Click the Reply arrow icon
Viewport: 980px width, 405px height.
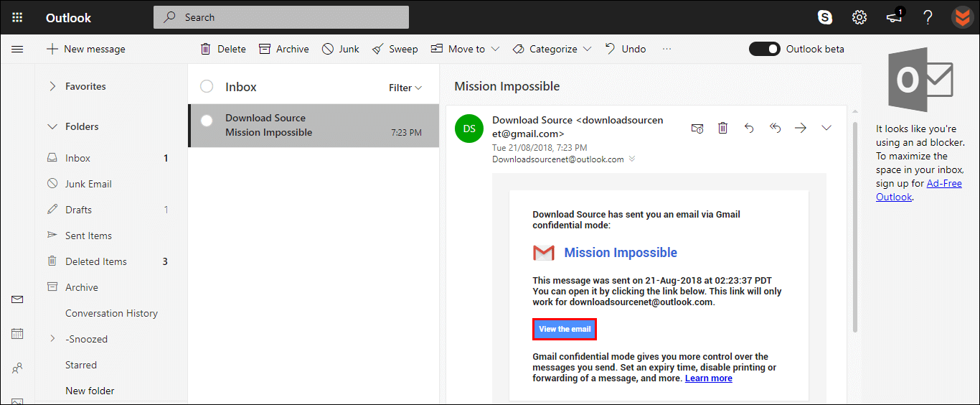tap(749, 128)
